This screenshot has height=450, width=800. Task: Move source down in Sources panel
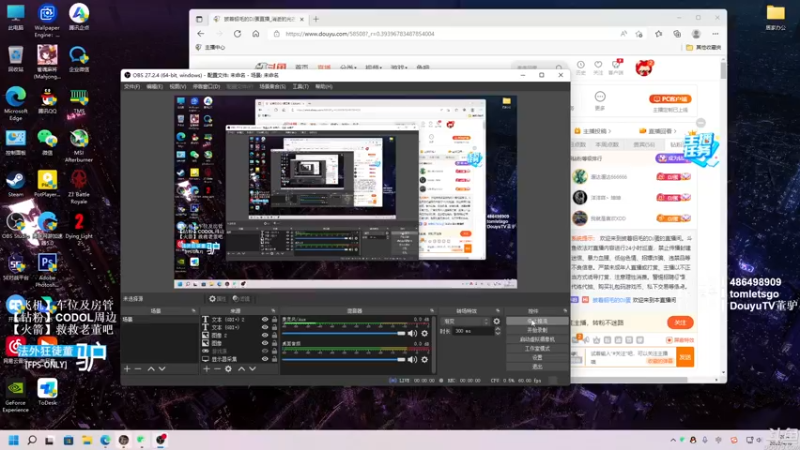(253, 368)
